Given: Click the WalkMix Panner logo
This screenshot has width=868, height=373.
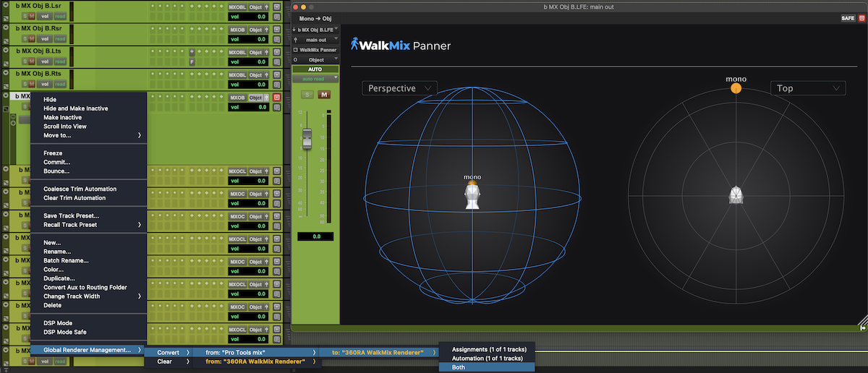Looking at the screenshot, I should click(x=401, y=46).
